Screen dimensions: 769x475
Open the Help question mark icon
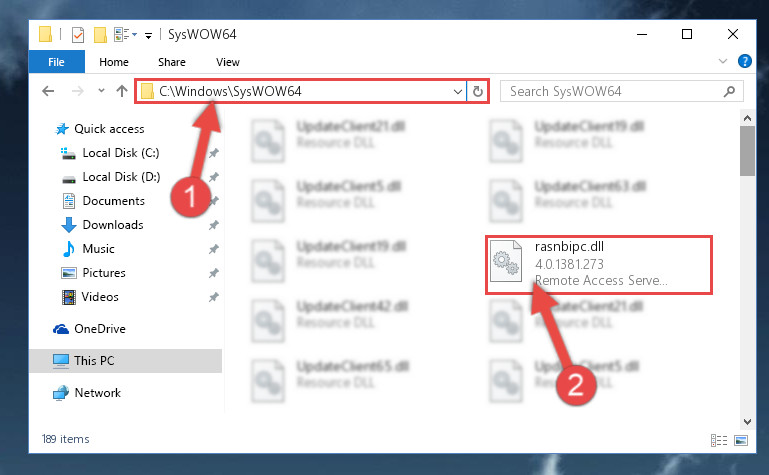pos(744,61)
